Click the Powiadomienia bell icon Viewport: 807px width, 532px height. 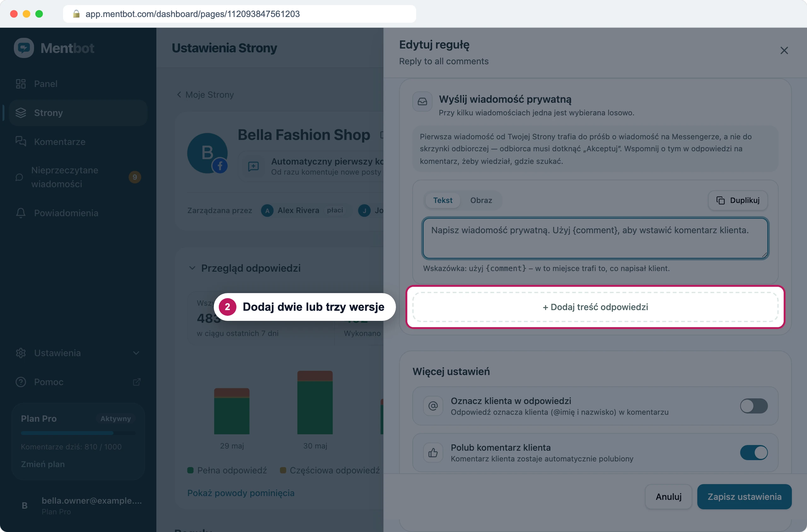(x=21, y=213)
